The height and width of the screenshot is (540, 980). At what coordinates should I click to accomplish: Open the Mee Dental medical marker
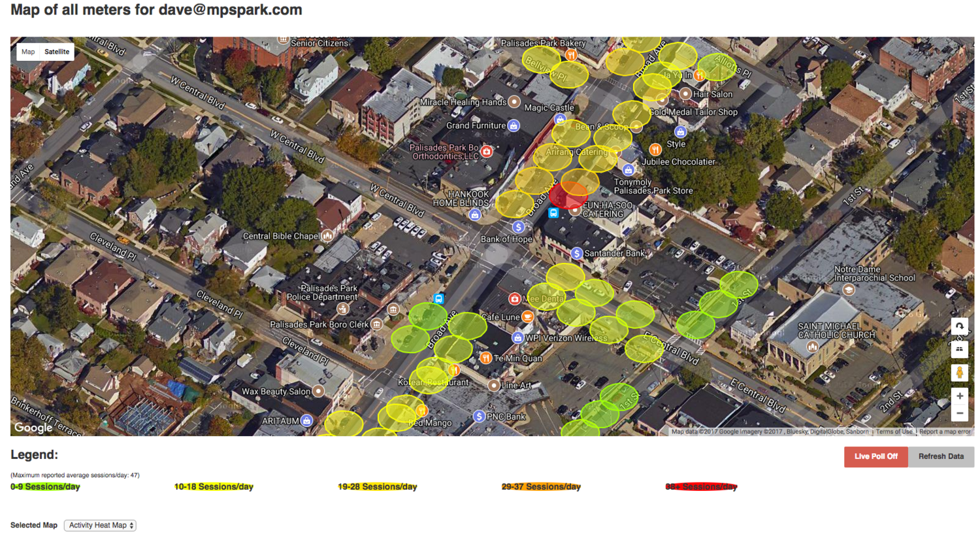[x=515, y=299]
